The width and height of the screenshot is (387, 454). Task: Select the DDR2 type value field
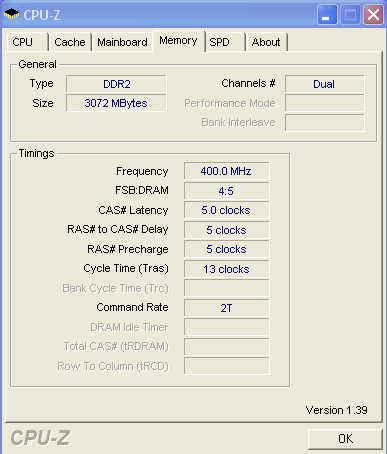116,84
